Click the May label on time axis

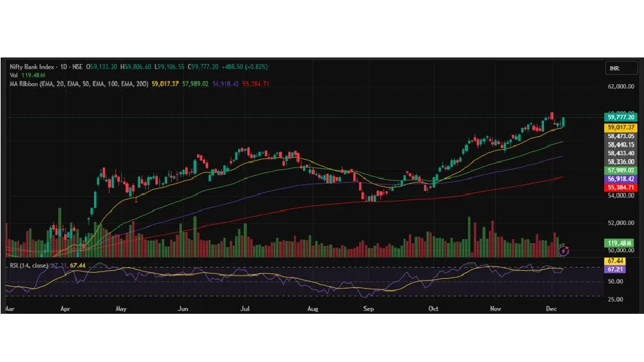[x=121, y=308]
